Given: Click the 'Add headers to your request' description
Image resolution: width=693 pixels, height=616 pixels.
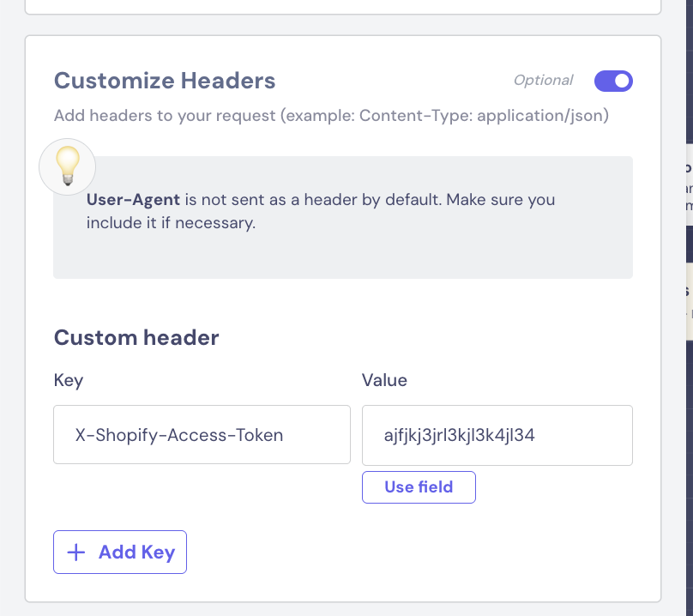Looking at the screenshot, I should point(163,116).
